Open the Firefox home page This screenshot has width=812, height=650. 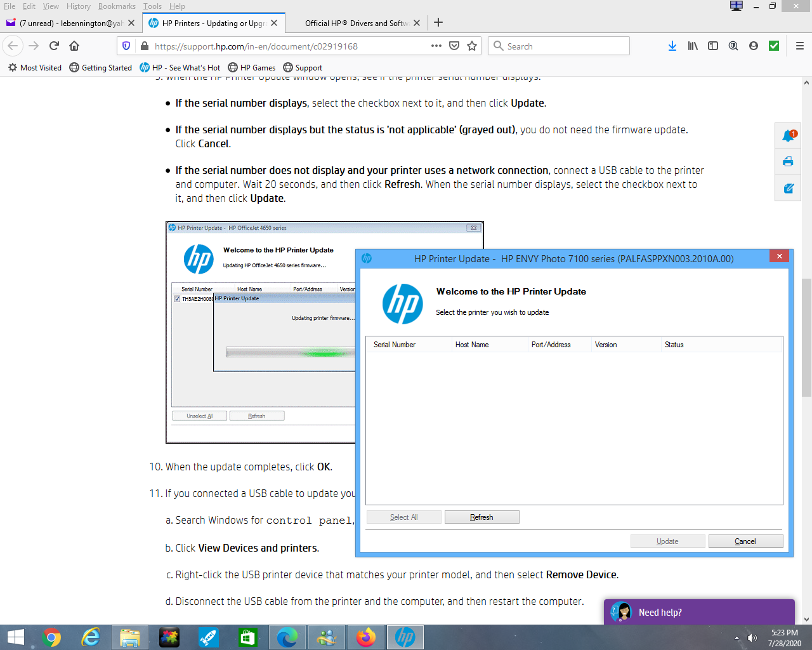point(74,46)
